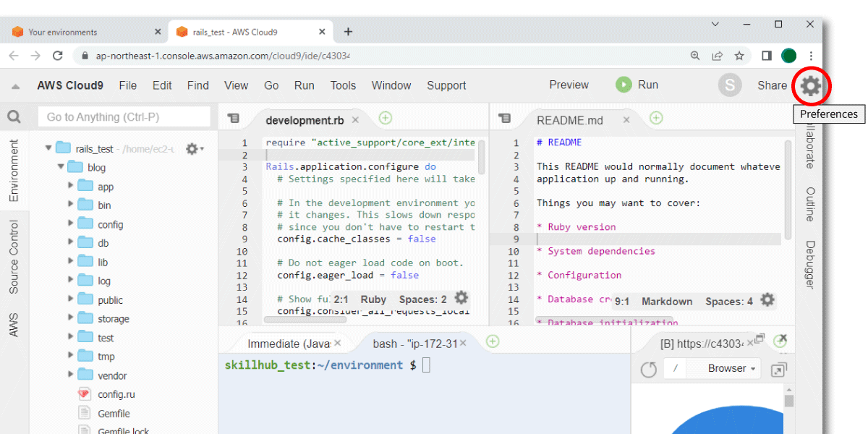Click the AWS Cloud9 menu label
Viewport: 868px width, 434px height.
[x=70, y=85]
